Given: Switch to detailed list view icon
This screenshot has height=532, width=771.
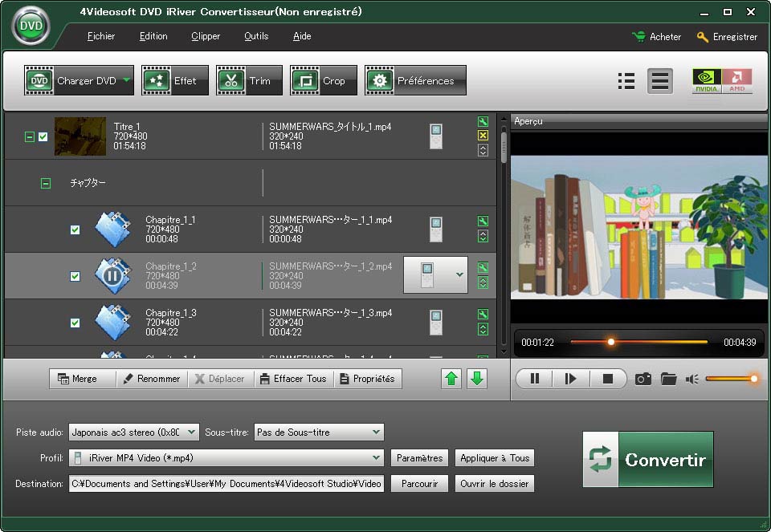Looking at the screenshot, I should point(626,81).
